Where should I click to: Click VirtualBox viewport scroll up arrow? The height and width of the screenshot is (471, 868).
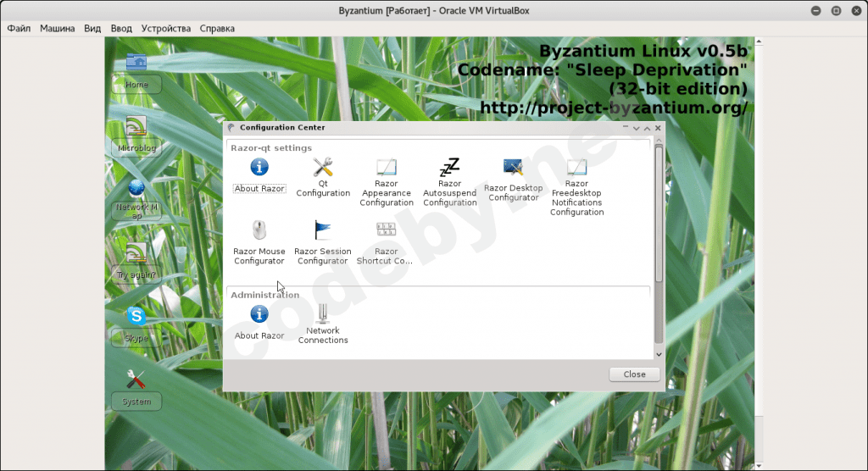tap(759, 42)
